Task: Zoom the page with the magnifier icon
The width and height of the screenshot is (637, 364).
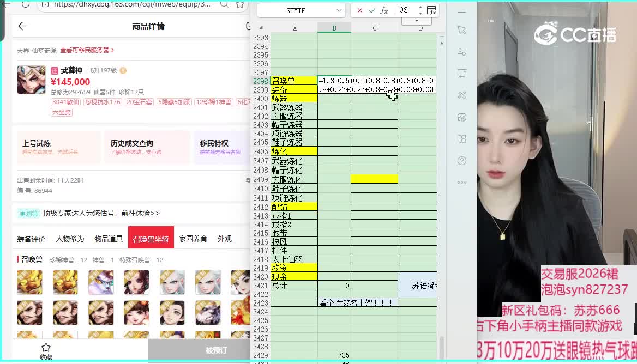Action: pos(224,4)
